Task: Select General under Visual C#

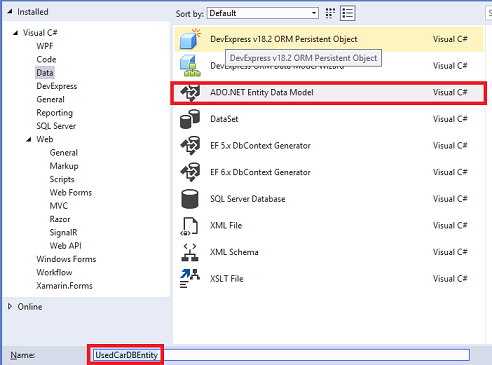Action: tap(50, 99)
